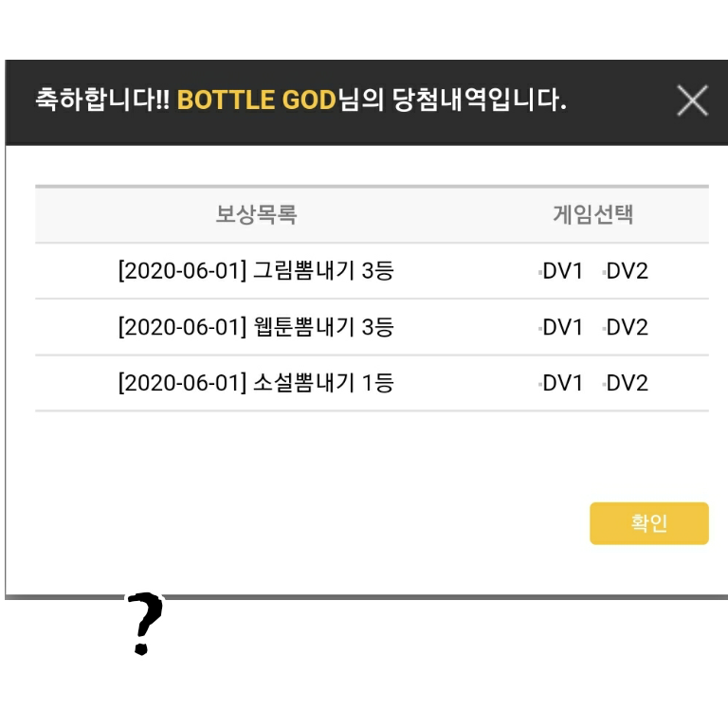Click the [2020-06-01] date of 그림뽑내기 row
Viewport: 728px width, 728px height.
(x=182, y=271)
